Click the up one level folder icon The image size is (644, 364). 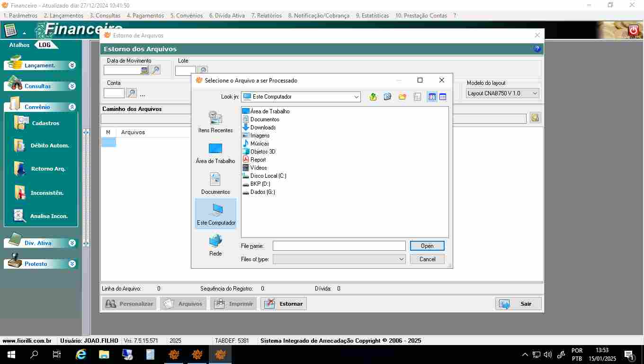tap(373, 97)
